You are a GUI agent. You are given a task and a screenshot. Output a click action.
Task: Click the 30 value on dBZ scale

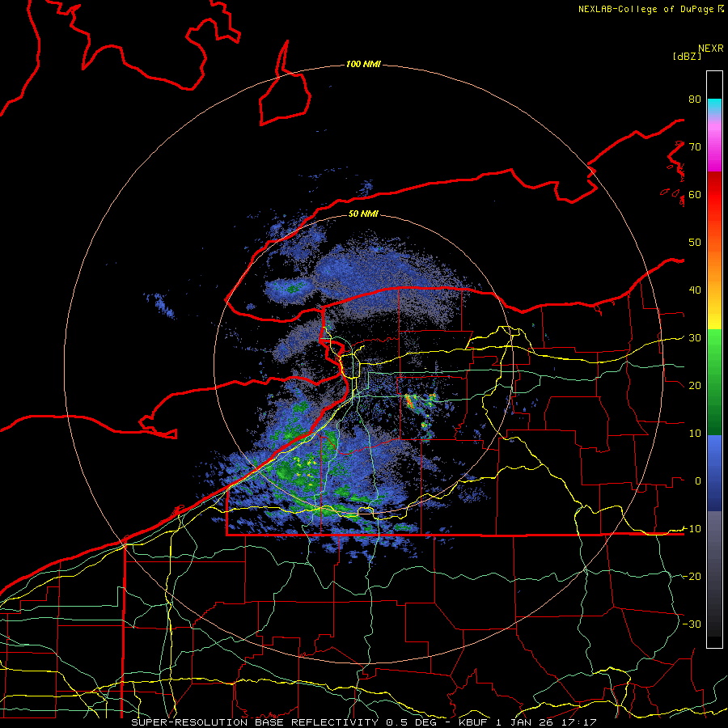(695, 338)
